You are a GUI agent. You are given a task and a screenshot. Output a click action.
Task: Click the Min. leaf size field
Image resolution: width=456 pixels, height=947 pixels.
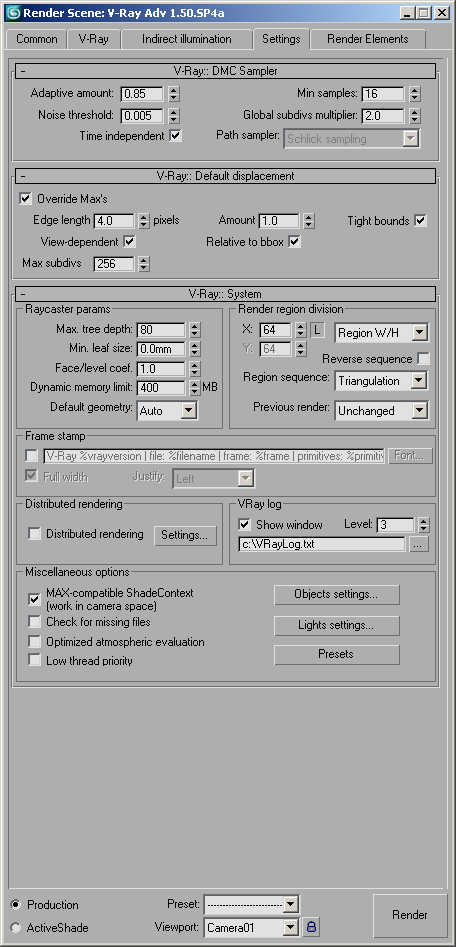[x=161, y=349]
